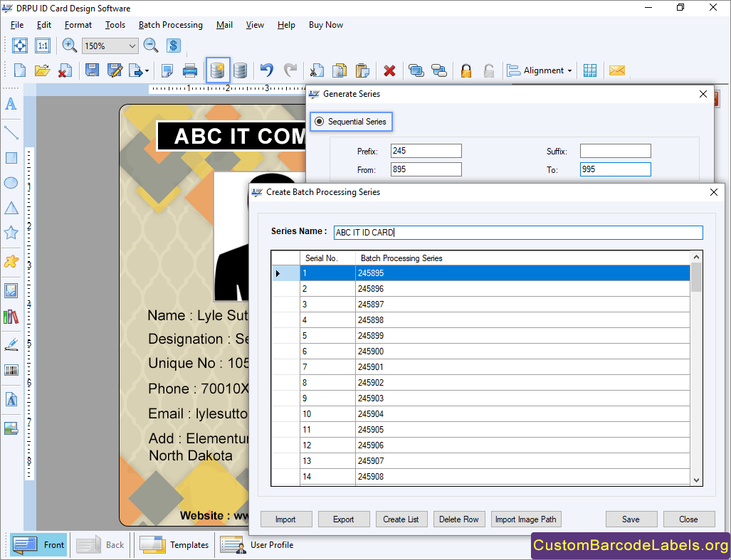The width and height of the screenshot is (731, 560).
Task: Click the red X delete icon
Action: 389,71
